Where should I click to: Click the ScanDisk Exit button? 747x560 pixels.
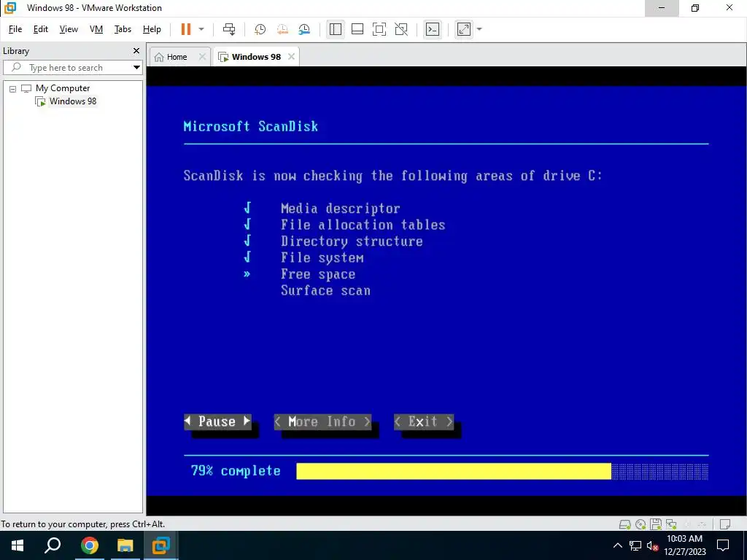[x=424, y=421]
